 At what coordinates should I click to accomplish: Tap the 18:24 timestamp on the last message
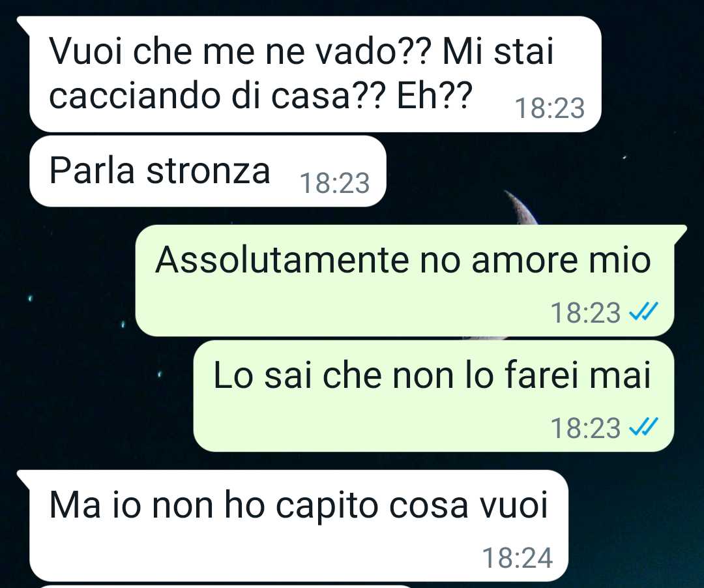point(517,558)
